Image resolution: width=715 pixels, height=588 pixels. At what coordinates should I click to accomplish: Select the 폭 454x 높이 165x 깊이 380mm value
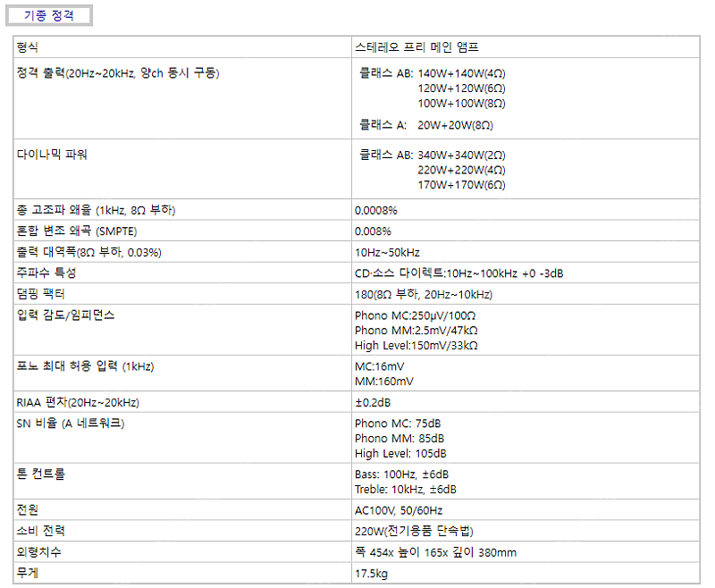point(435,552)
